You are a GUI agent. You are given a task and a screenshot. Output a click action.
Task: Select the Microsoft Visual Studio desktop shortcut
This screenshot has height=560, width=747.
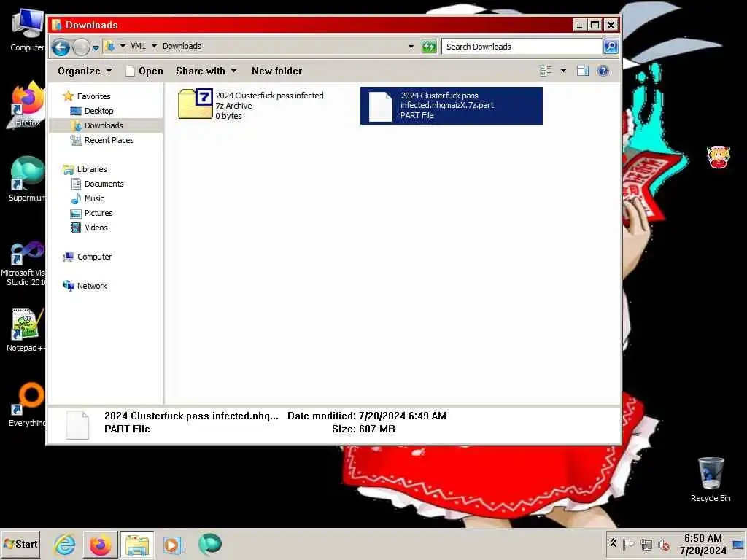coord(24,264)
